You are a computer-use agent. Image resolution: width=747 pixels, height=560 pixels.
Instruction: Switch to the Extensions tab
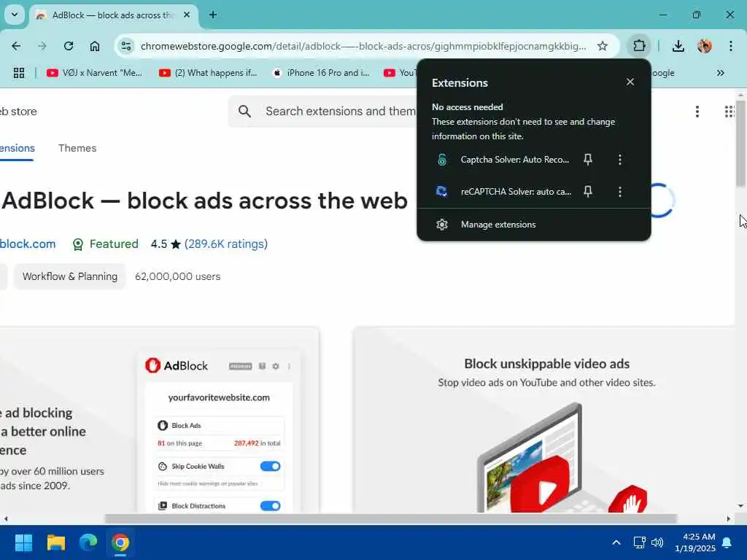18,148
